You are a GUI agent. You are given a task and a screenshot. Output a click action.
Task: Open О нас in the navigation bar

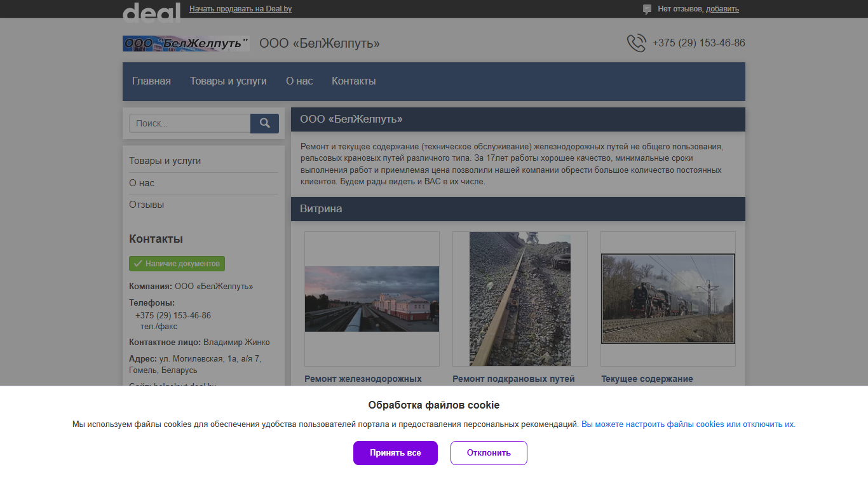pos(299,81)
